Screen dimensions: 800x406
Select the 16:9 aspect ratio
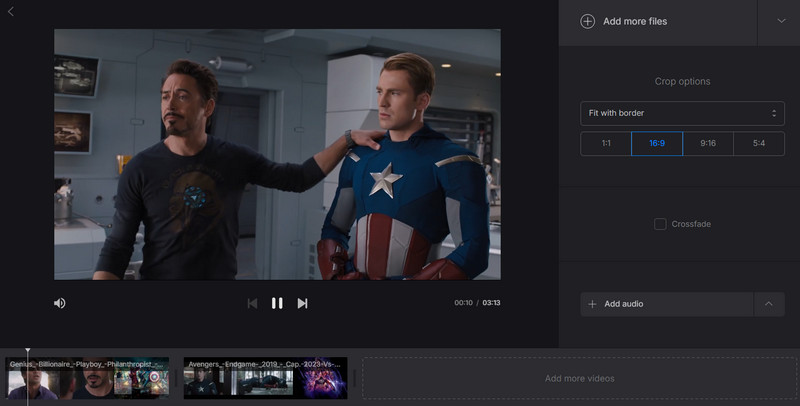coord(657,143)
